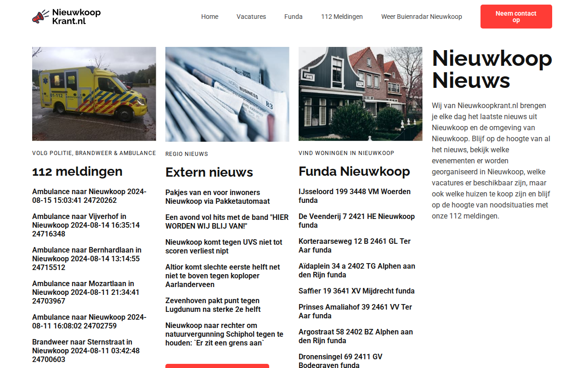Image resolution: width=588 pixels, height=368 pixels.
Task: Open Korteraarseweg 12 B Ter Aar listing
Action: 355,246
